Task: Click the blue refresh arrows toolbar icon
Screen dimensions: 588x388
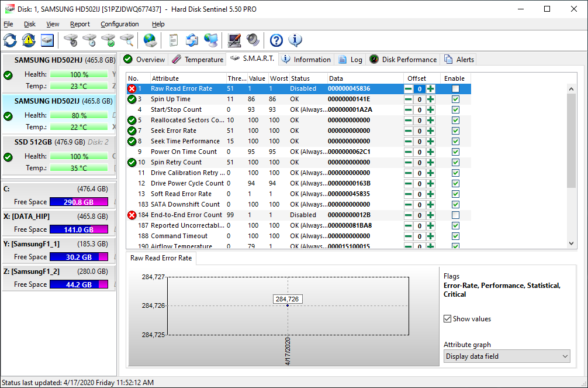Action: (10, 40)
